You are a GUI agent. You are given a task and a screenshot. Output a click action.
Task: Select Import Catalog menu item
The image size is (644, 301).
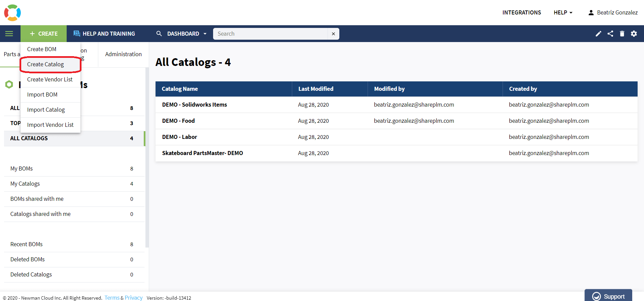tap(50, 110)
